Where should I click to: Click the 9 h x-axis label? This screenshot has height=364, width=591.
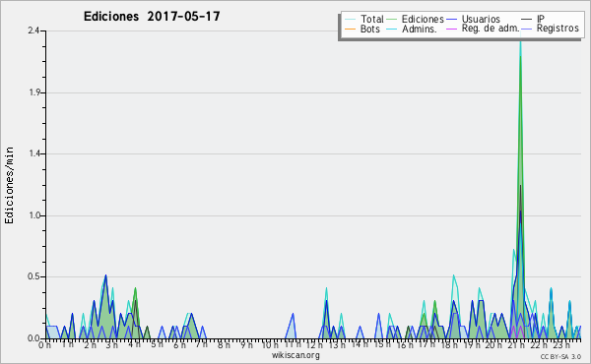coord(247,345)
